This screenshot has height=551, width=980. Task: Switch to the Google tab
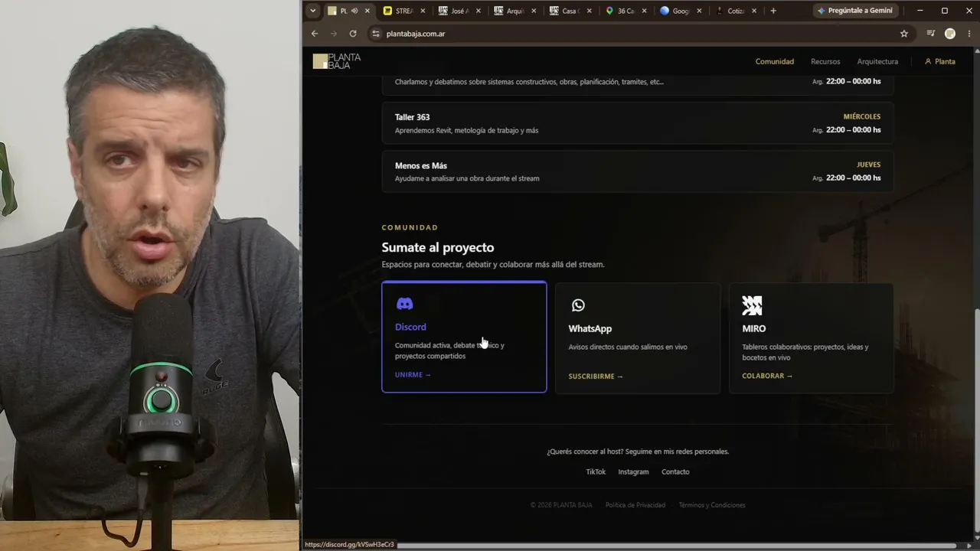pos(681,11)
